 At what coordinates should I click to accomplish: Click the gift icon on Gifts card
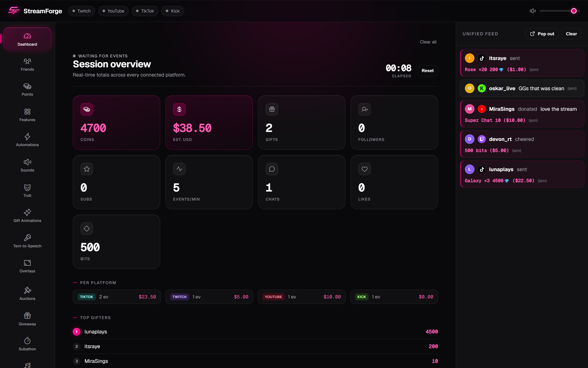(x=272, y=109)
